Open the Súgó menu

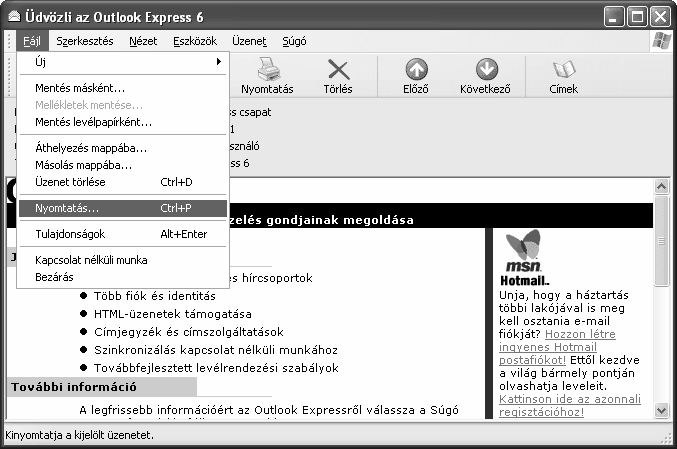[294, 41]
